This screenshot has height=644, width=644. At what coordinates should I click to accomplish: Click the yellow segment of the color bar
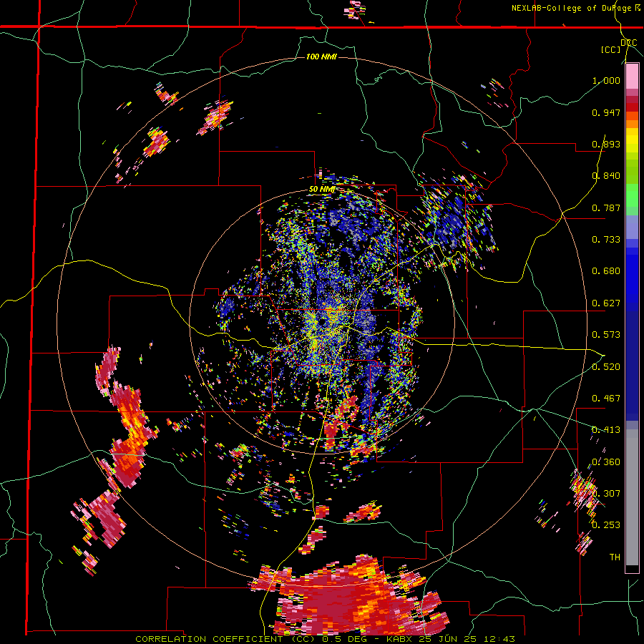[632, 140]
